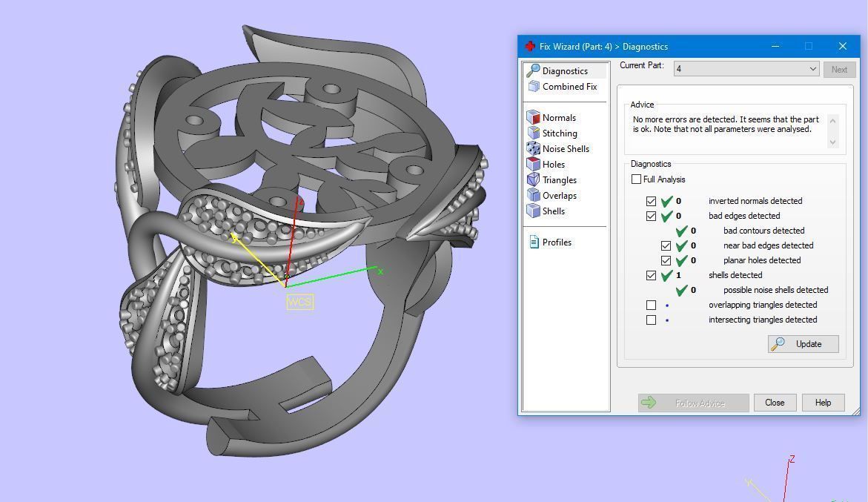Screen dimensions: 868x502
Task: Open the Holes fix icon
Action: (x=533, y=164)
